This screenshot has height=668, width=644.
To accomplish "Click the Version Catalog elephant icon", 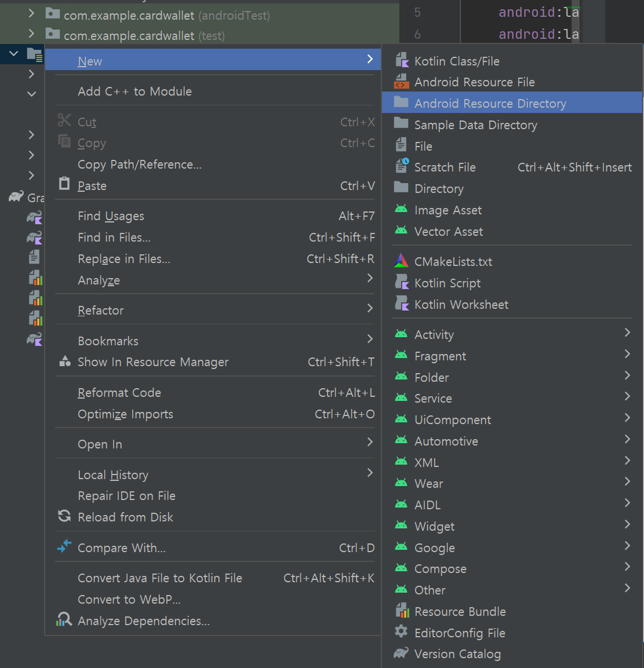I will coord(401,653).
